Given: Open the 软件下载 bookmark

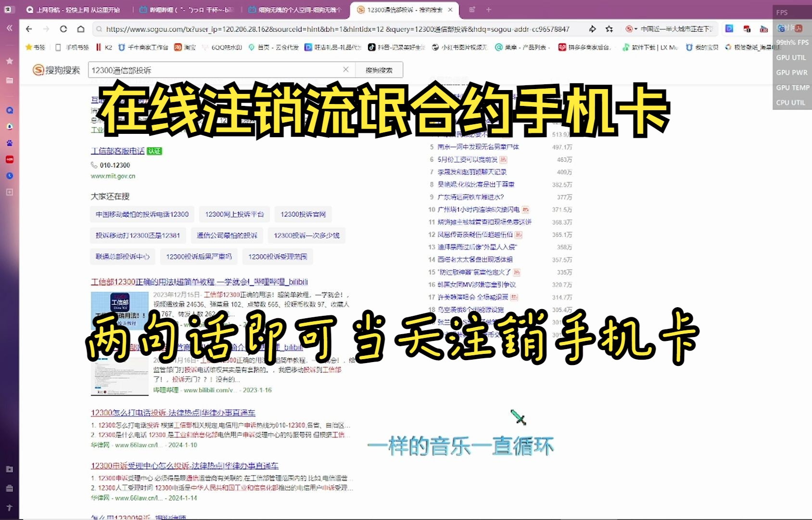Looking at the screenshot, I should pyautogui.click(x=650, y=47).
